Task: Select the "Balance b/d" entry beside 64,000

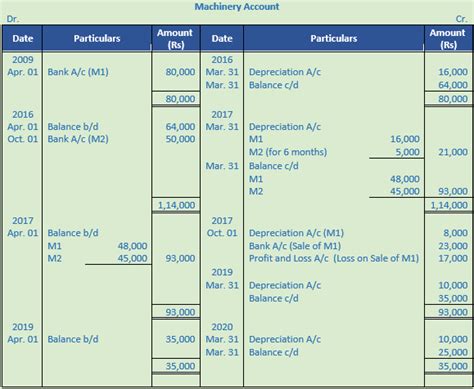Action: point(73,127)
